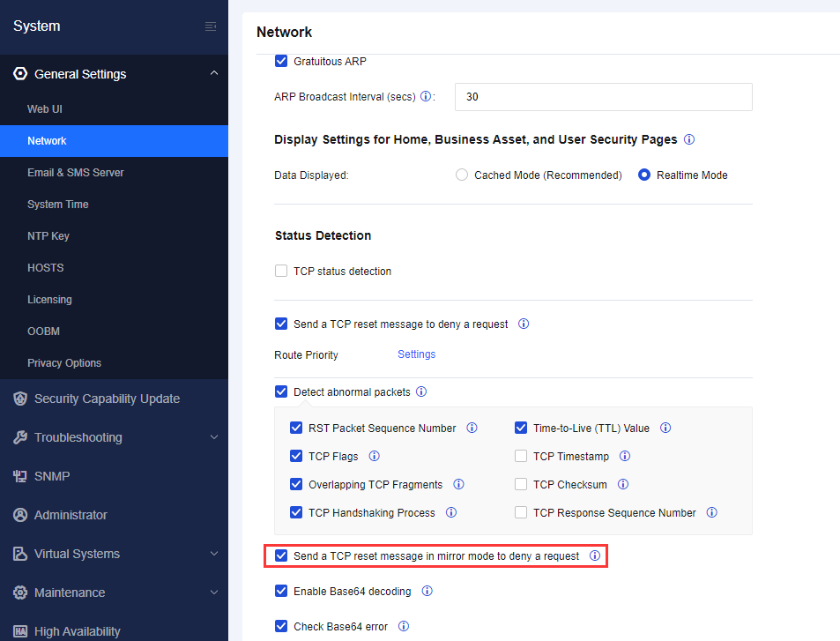The height and width of the screenshot is (641, 840).
Task: Click the Administrator user icon
Action: (19, 515)
